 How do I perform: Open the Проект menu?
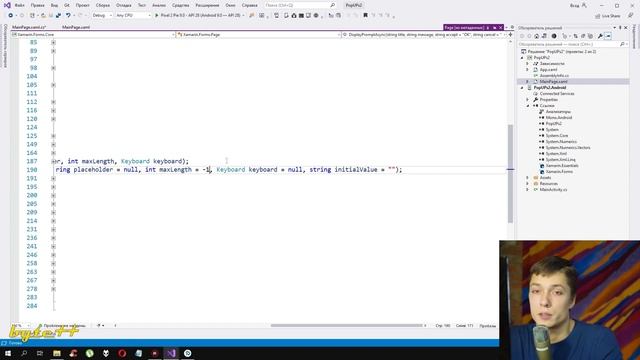tap(82, 5)
